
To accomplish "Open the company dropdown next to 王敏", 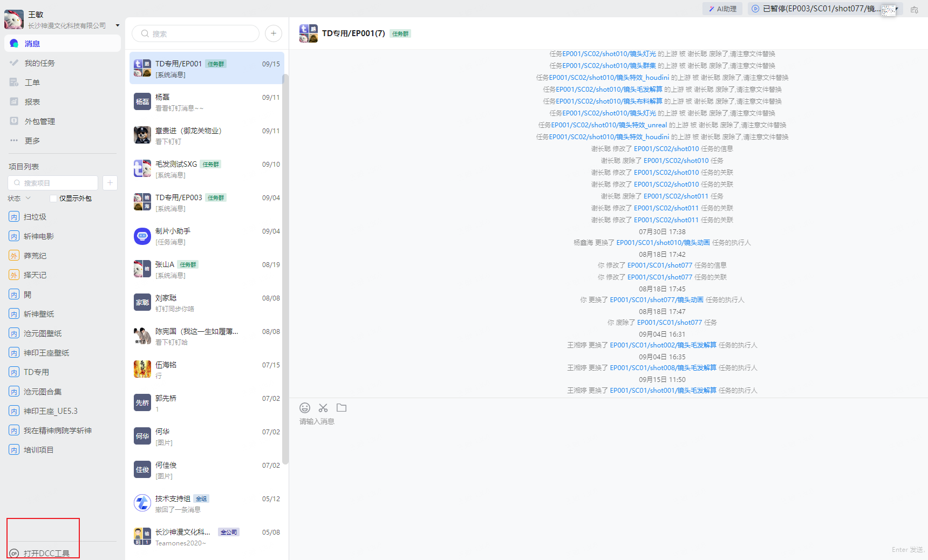I will click(118, 25).
